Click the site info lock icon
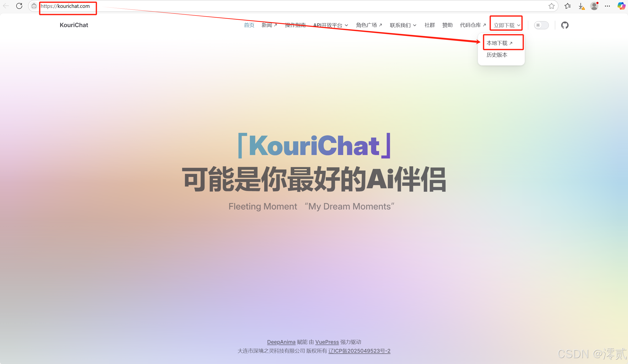Screen dimensions: 628x364 [x=34, y=6]
